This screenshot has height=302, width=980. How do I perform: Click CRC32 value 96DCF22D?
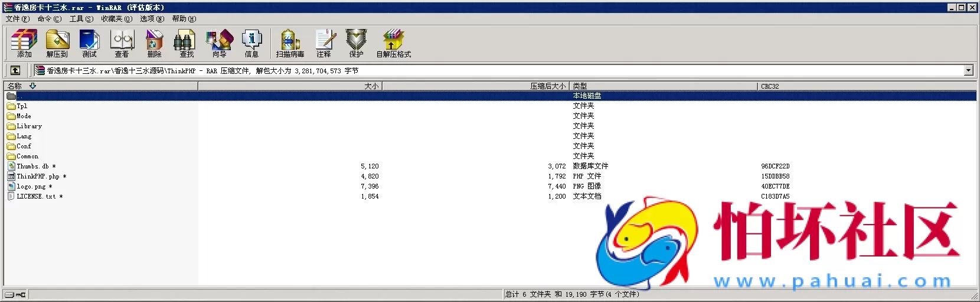pyautogui.click(x=775, y=167)
